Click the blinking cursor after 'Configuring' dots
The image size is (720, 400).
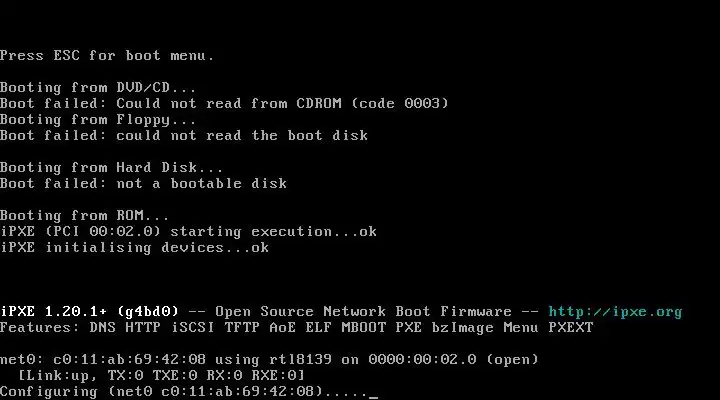373,393
